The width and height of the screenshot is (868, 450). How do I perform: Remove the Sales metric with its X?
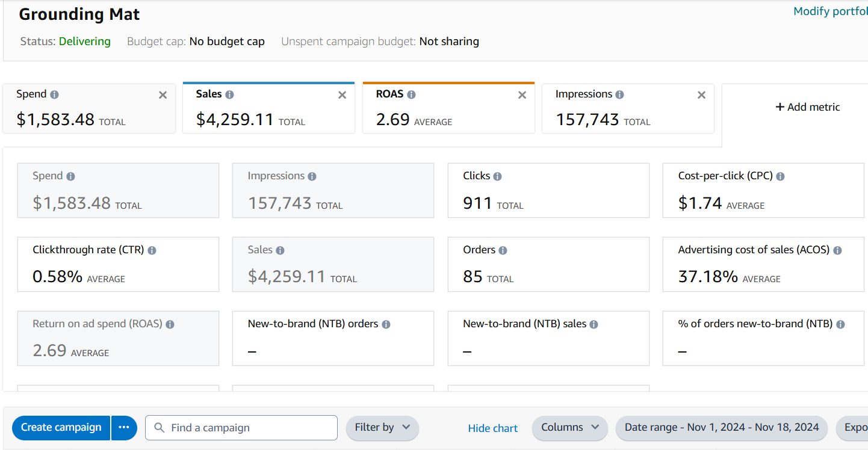point(342,95)
